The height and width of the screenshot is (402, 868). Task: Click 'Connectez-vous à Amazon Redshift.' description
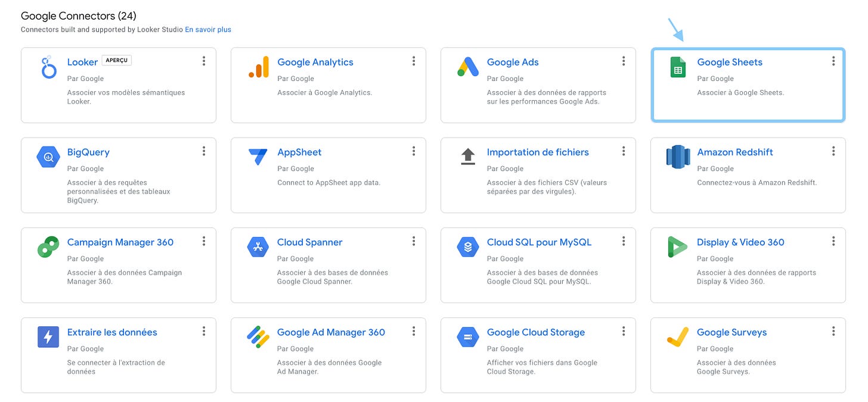pos(757,182)
